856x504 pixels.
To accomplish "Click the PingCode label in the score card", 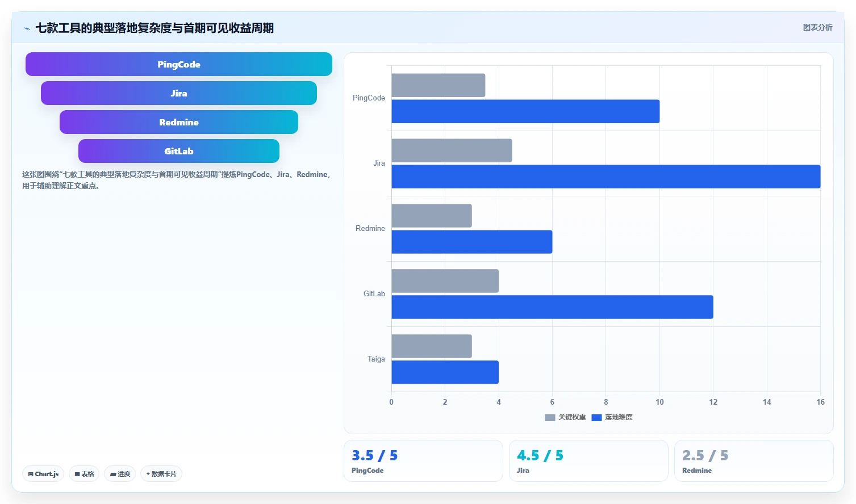I will (368, 471).
